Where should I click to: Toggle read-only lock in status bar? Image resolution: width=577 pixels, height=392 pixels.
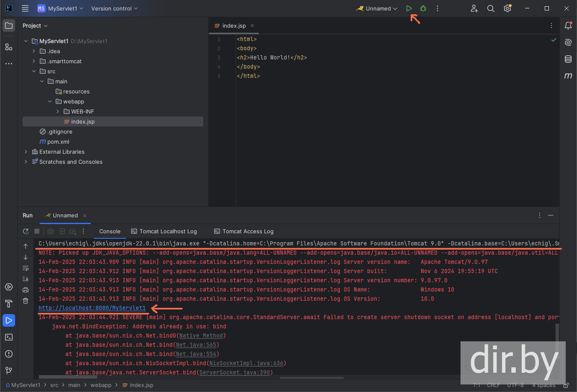click(x=566, y=385)
